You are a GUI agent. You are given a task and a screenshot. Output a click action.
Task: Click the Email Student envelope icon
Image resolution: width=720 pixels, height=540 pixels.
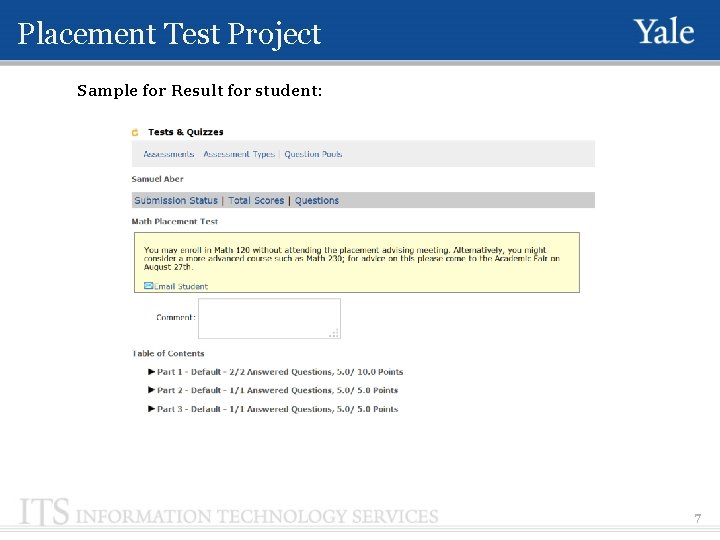point(148,286)
